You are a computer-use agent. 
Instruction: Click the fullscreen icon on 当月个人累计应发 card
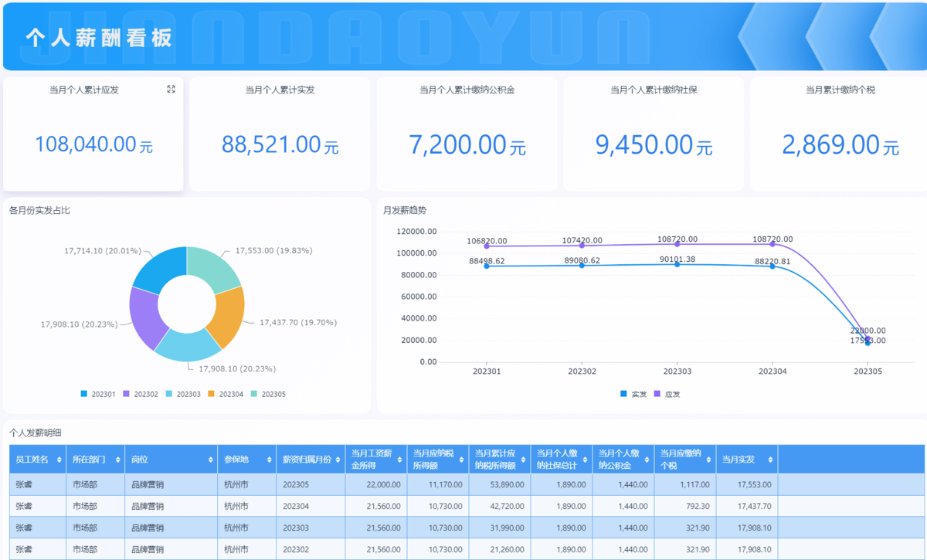point(171,90)
